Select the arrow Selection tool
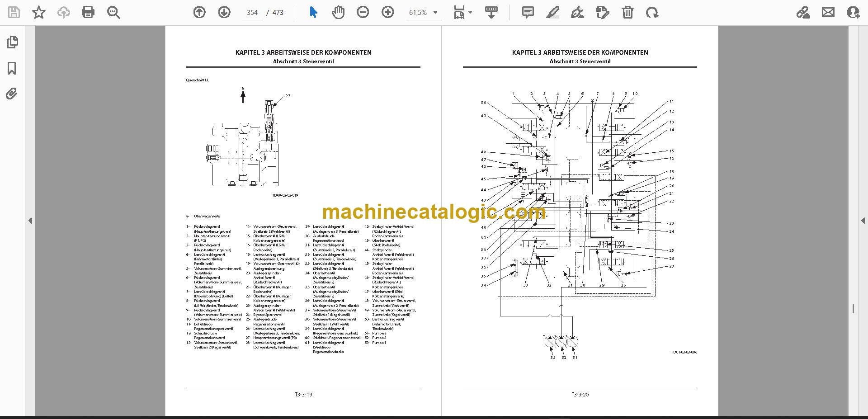The image size is (868, 419). 313,12
